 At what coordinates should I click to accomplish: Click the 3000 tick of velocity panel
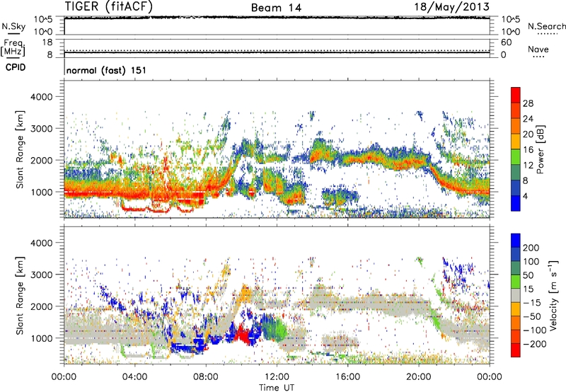[x=42, y=275]
